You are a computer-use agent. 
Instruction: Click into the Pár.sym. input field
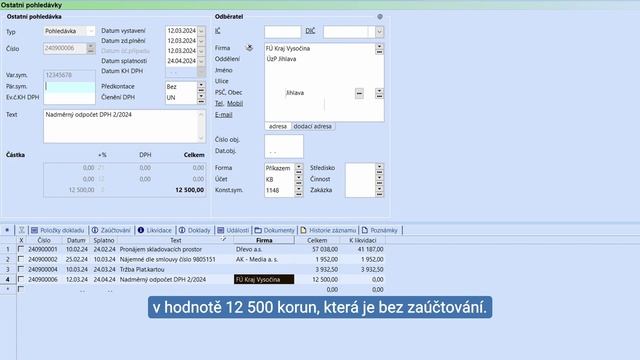pos(69,87)
